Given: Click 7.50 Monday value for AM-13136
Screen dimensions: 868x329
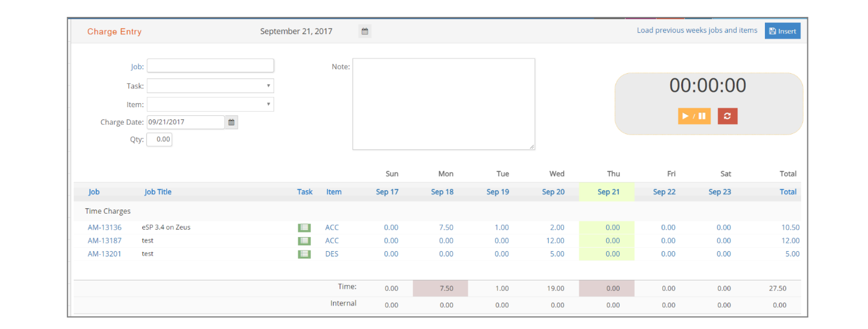Looking at the screenshot, I should point(446,228).
